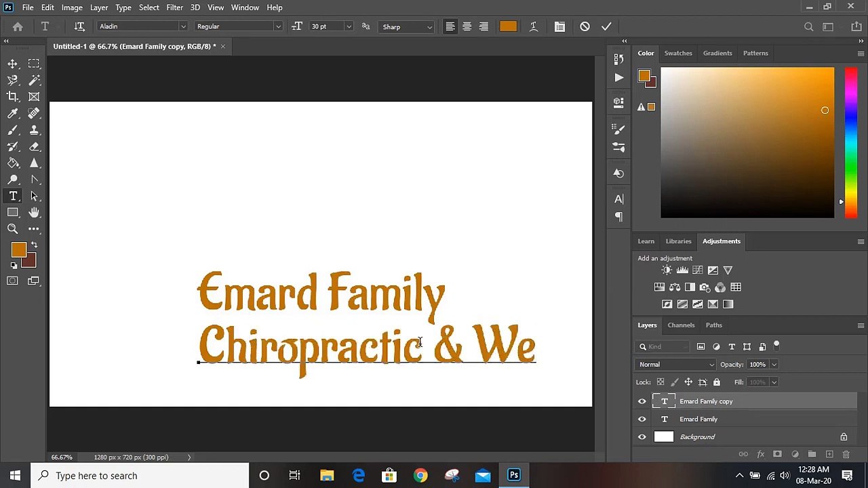Select the Hand tool
Screen dimensions: 868x488
tap(34, 213)
